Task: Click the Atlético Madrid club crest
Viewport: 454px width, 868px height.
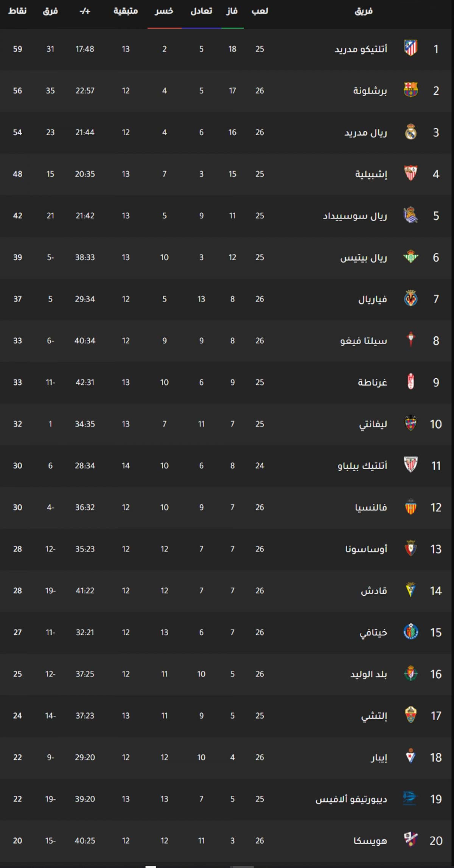Action: click(x=410, y=48)
